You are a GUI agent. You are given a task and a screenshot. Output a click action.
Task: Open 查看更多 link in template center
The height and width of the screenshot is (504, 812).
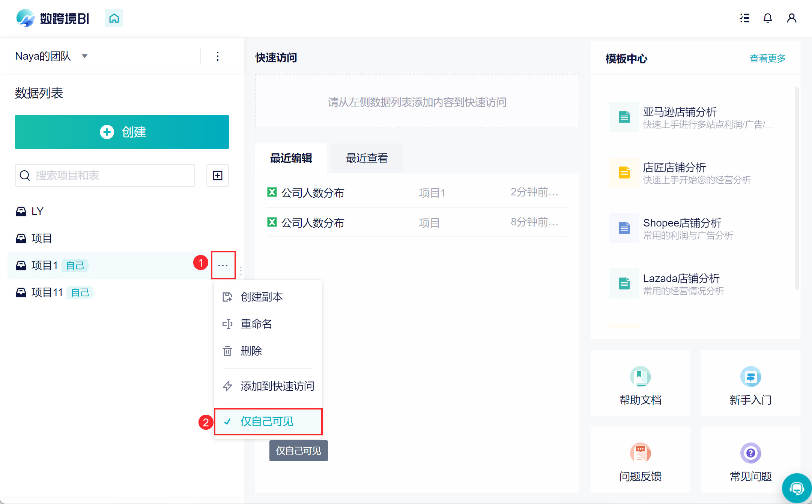(767, 58)
